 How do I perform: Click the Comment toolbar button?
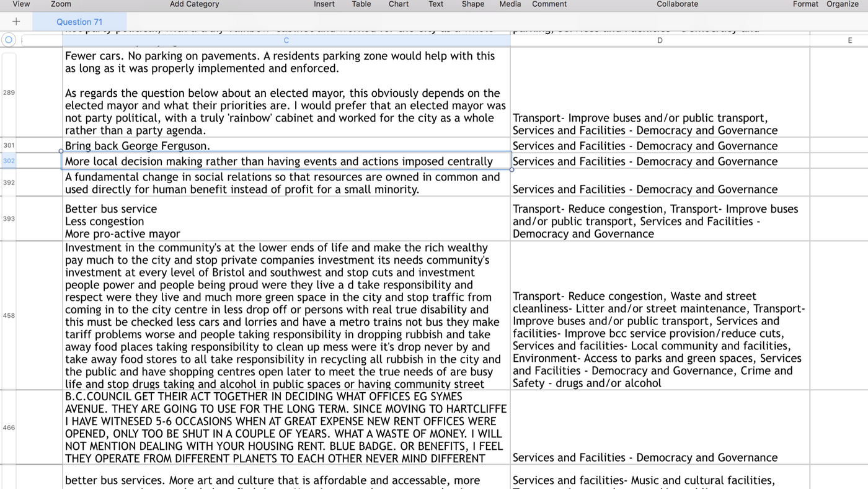pos(549,4)
